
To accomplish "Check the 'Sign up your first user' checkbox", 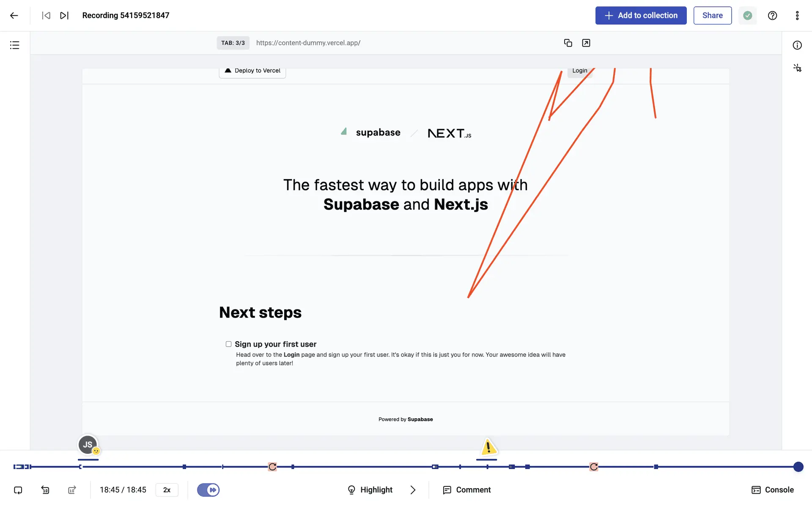I will point(228,344).
